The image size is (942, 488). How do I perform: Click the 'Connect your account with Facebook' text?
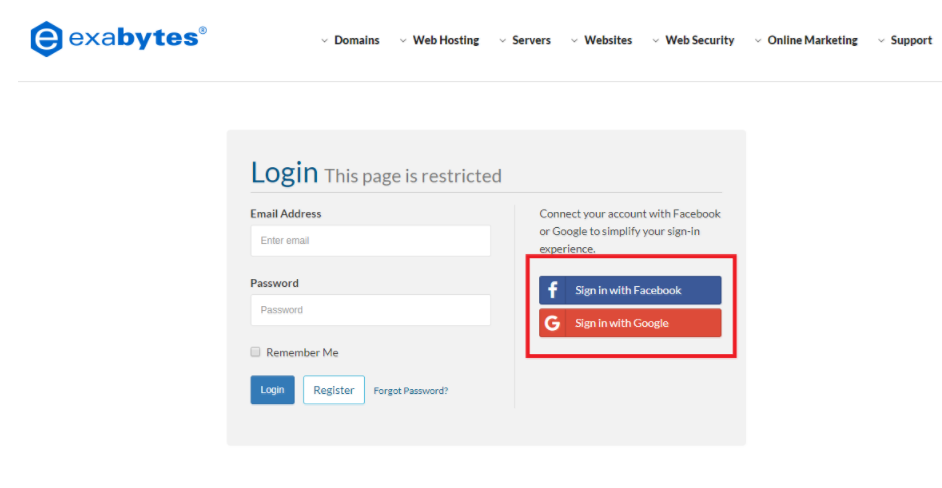(630, 214)
